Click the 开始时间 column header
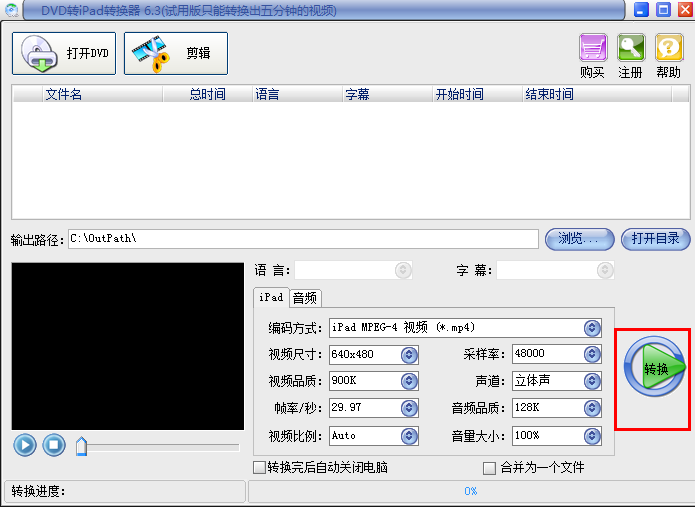The height and width of the screenshot is (507, 695). coord(477,94)
